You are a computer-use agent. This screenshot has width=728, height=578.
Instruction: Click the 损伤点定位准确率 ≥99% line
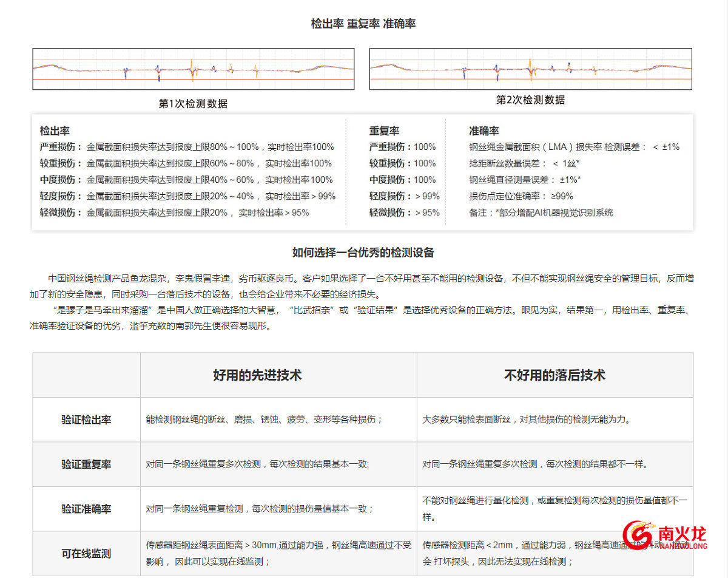521,196
